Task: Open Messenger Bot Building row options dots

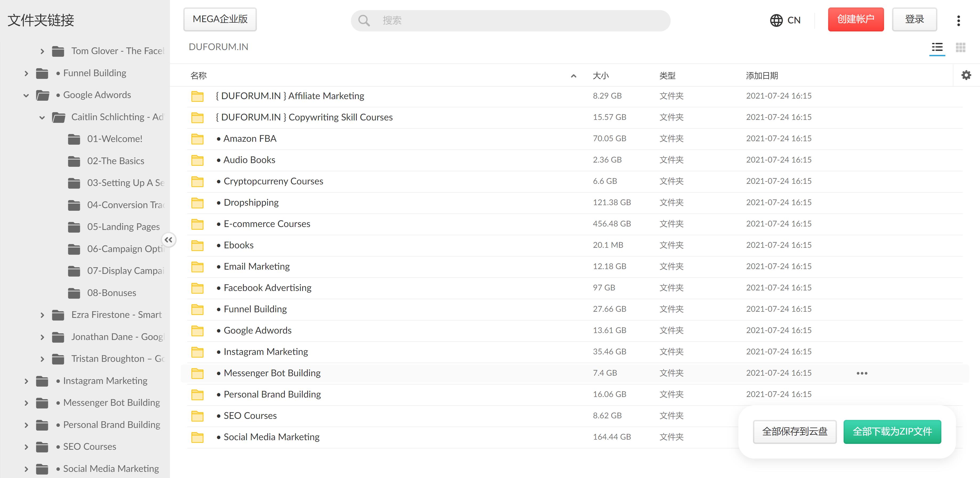Action: (862, 373)
